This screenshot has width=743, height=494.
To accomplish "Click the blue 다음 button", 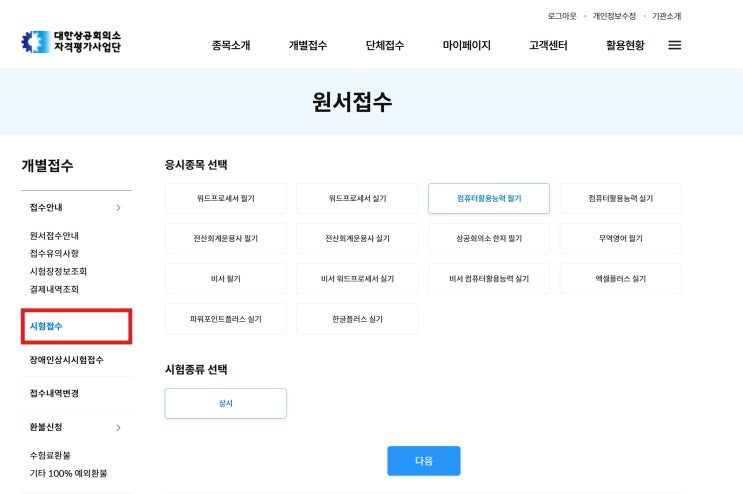I will pyautogui.click(x=424, y=461).
